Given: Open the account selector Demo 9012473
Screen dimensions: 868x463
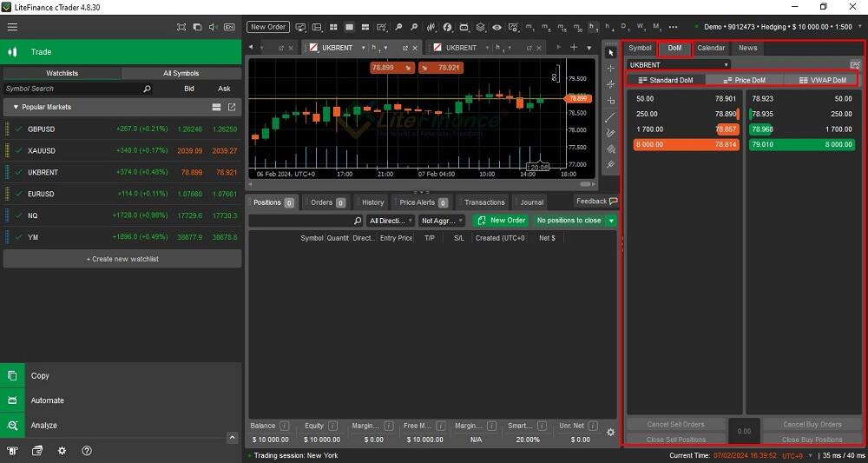Looking at the screenshot, I should pos(778,27).
